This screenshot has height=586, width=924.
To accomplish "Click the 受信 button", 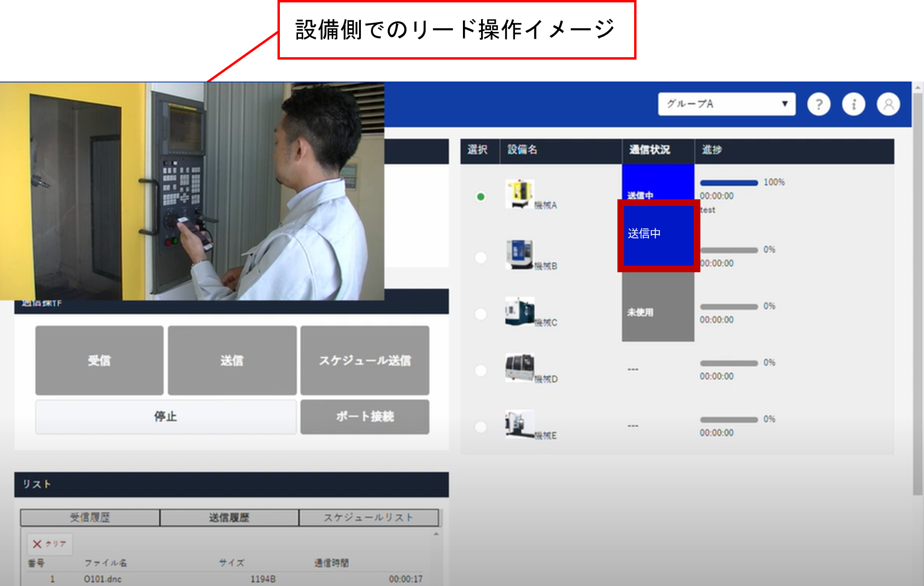I will pyautogui.click(x=99, y=360).
